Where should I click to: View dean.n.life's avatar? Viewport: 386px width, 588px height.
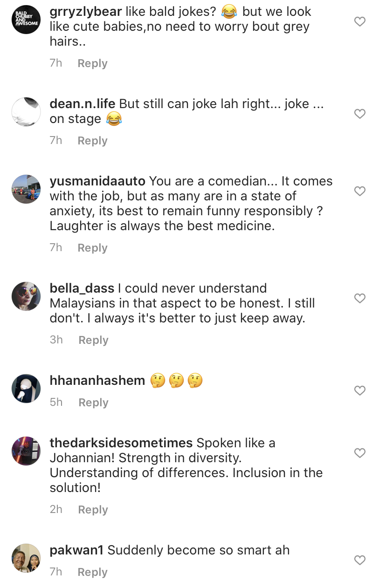click(26, 112)
